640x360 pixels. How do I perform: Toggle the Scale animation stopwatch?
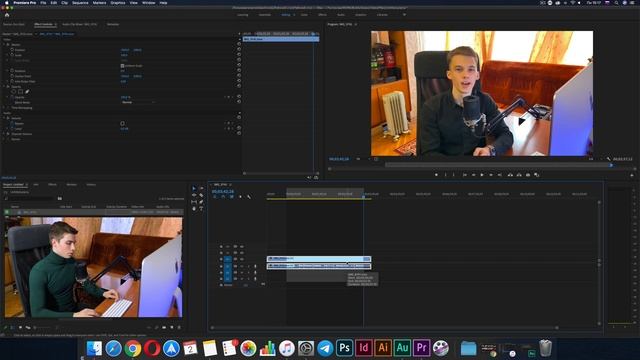tap(12, 55)
